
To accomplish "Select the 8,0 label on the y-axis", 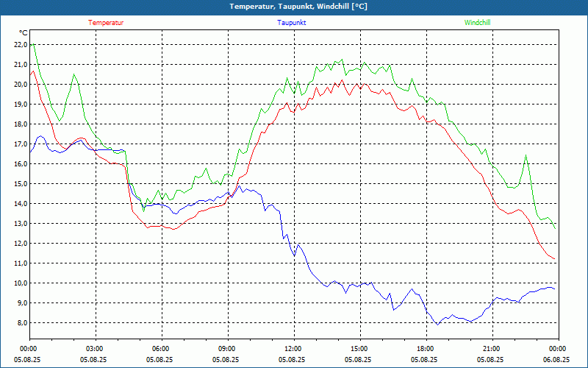I will (22, 323).
